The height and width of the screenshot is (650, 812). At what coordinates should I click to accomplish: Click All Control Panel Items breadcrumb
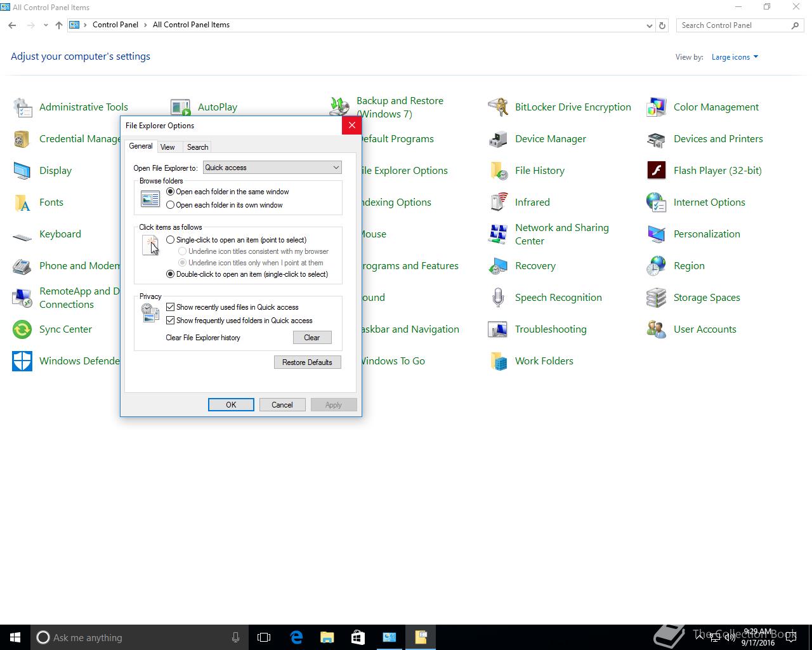click(x=191, y=25)
